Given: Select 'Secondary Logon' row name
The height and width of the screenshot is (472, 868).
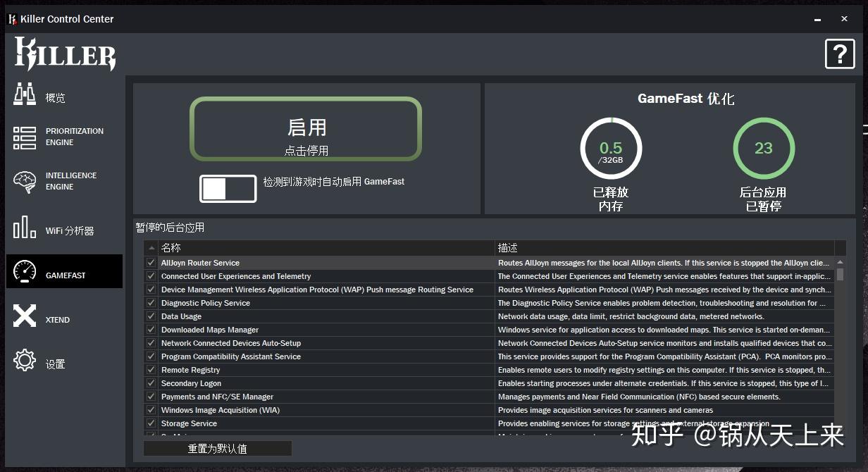Looking at the screenshot, I should click(x=192, y=383).
